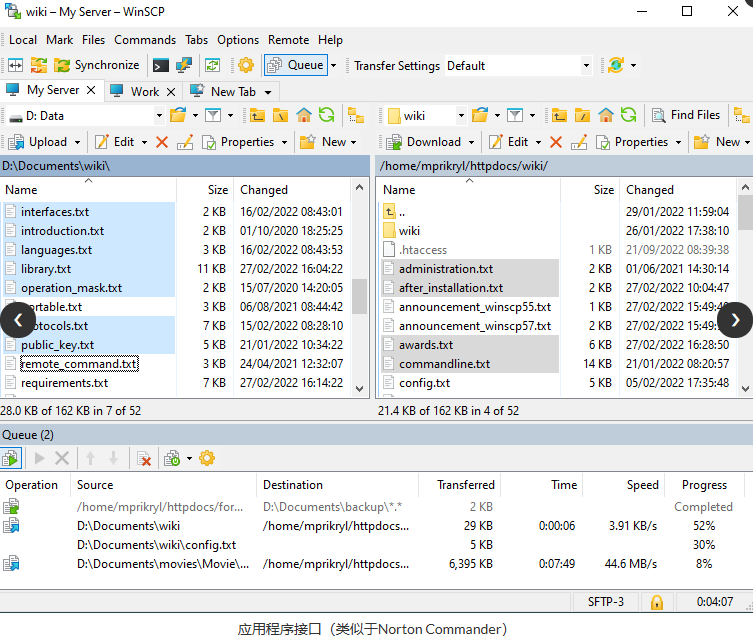Expand the Queue button dropdown arrow
The height and width of the screenshot is (641, 753).
click(x=334, y=65)
